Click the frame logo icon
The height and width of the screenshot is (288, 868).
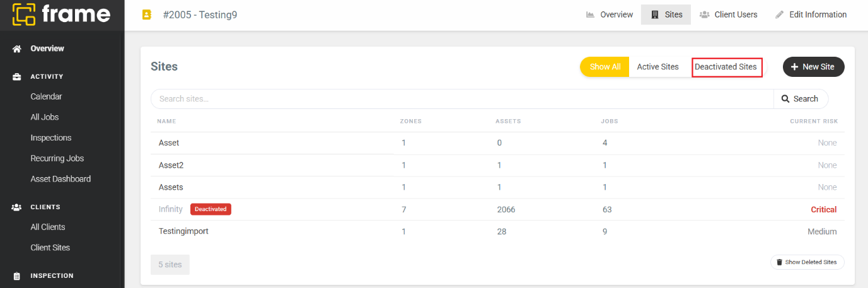pos(24,15)
